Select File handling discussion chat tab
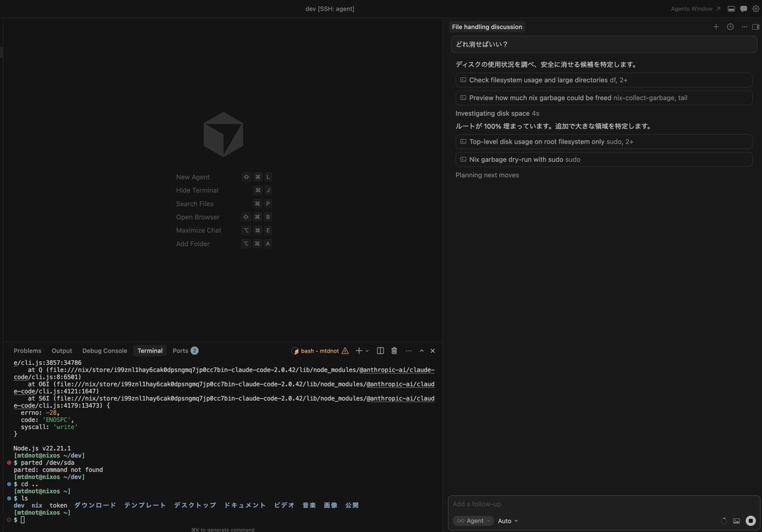 tap(487, 27)
